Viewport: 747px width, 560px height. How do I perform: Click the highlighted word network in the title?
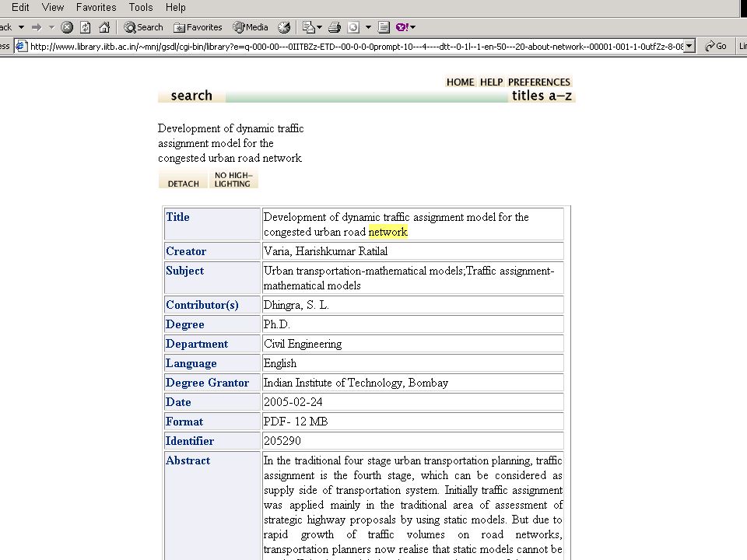coord(388,232)
